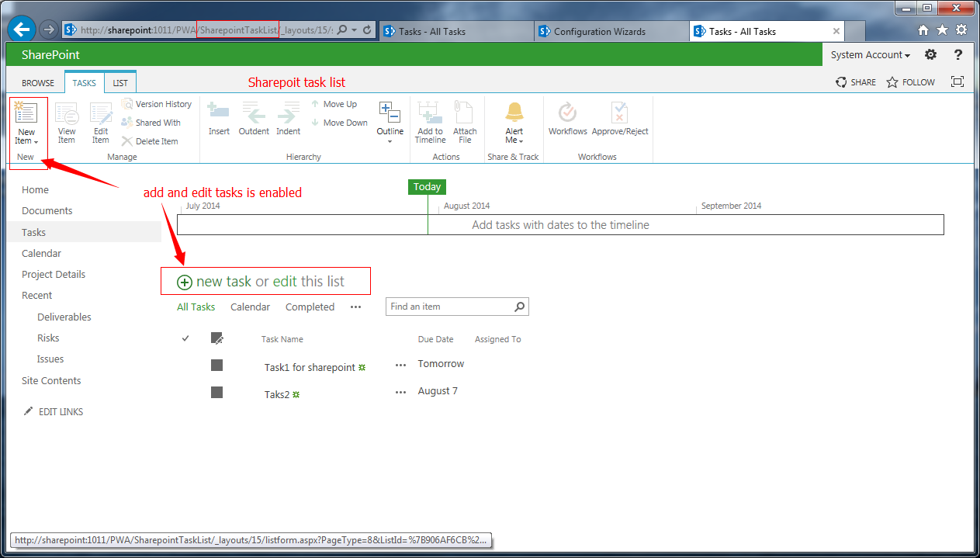Screen dimensions: 980x558
Task: Open the SharePoint settings gear
Action: coord(930,55)
